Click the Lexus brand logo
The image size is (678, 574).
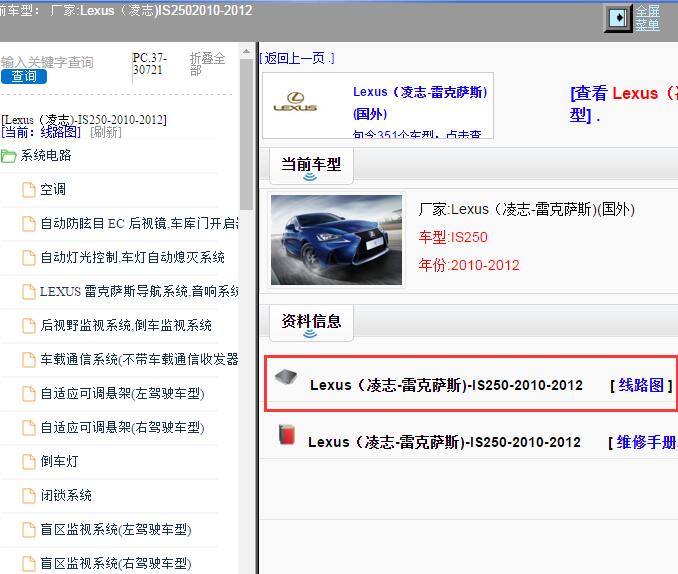(x=295, y=102)
